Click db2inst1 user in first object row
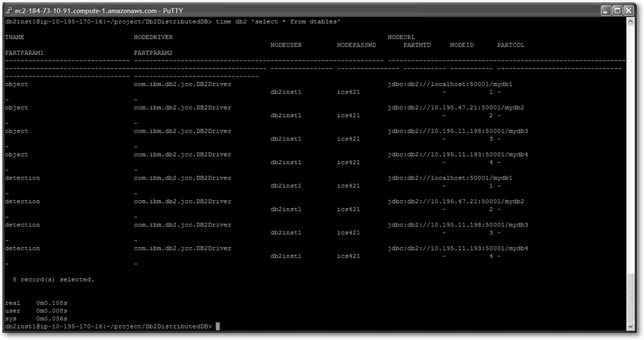This screenshot has height=340, width=644. (286, 92)
